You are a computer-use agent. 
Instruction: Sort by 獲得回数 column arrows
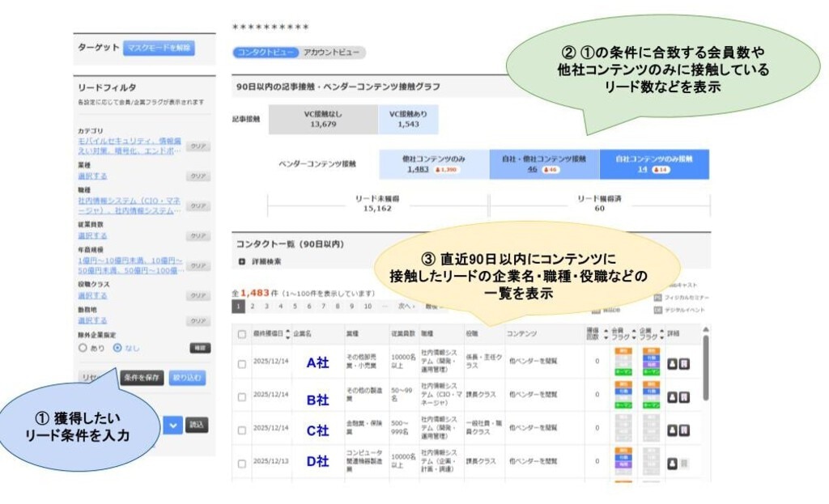point(604,333)
